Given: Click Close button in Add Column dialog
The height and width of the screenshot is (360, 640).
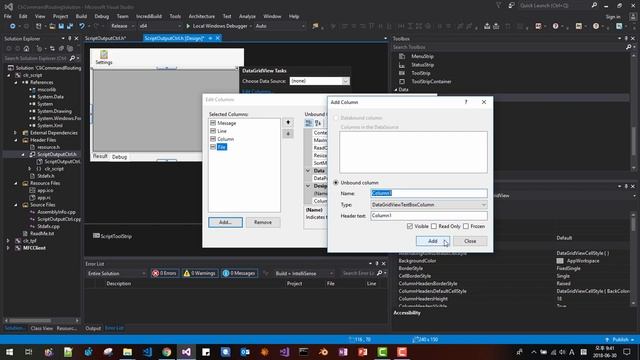Looking at the screenshot, I should 470,241.
